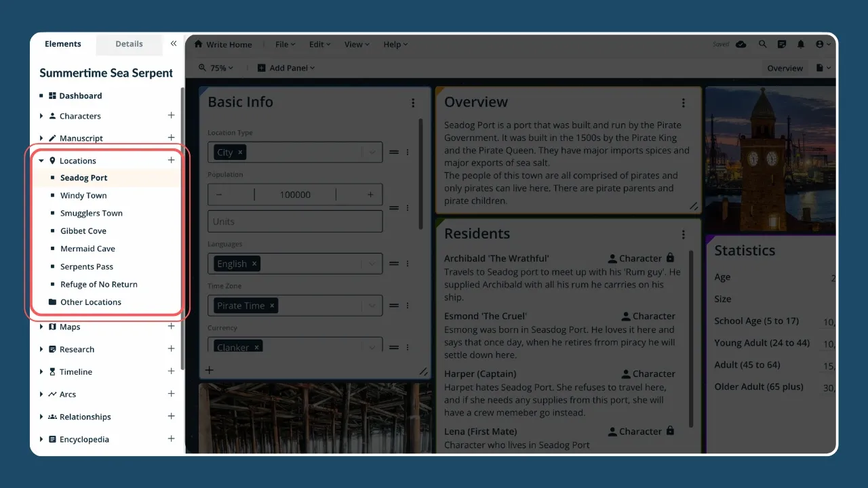Click the plus icon next to Characters
This screenshot has width=868, height=488.
coord(171,116)
